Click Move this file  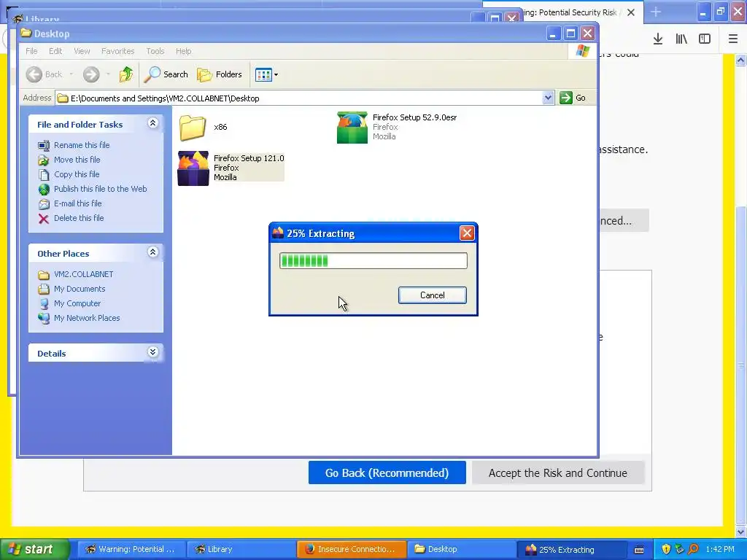click(x=77, y=160)
